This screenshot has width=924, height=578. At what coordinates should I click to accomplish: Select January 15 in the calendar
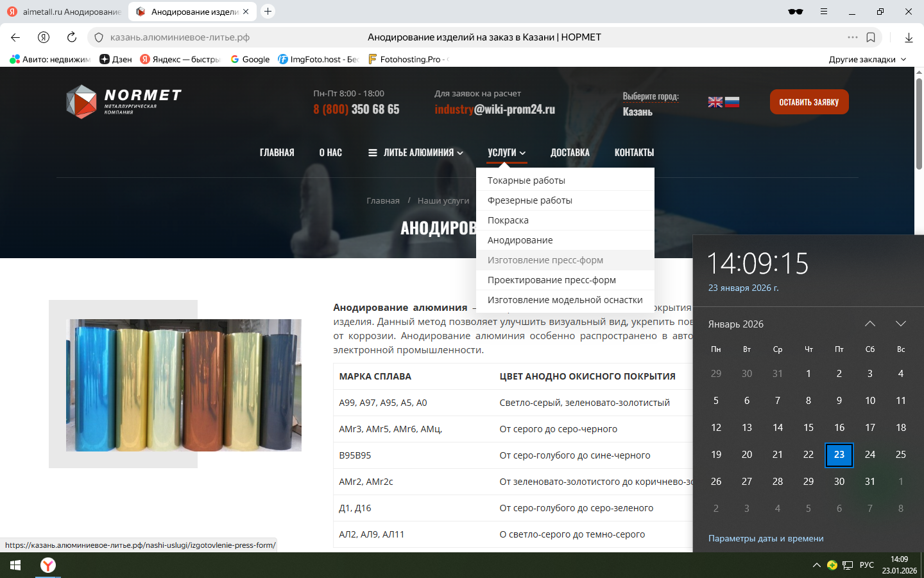tap(809, 428)
